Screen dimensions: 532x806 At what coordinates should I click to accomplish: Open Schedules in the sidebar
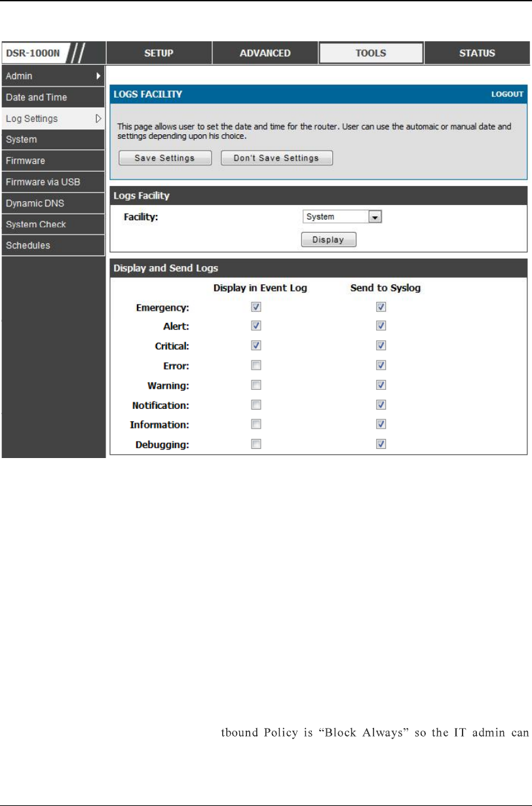52,245
